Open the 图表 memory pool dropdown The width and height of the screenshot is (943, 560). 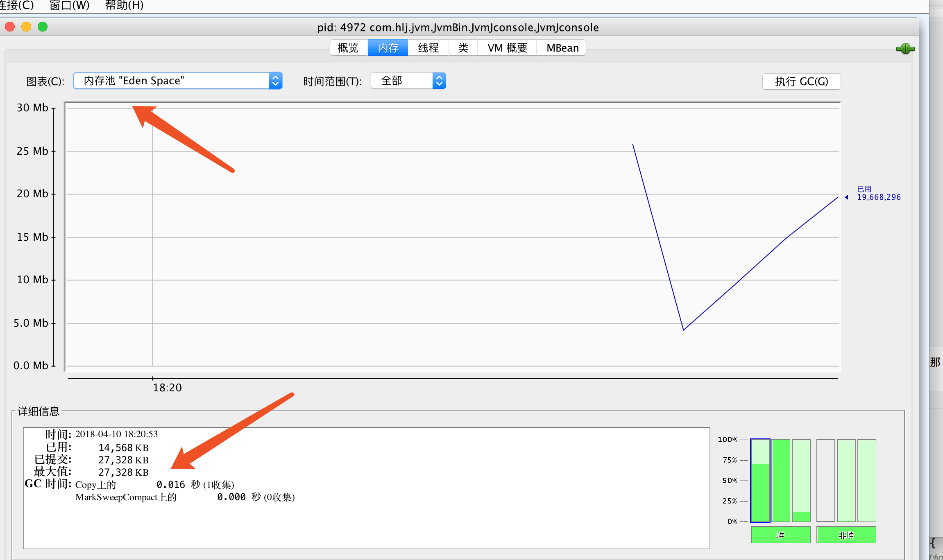coord(172,81)
